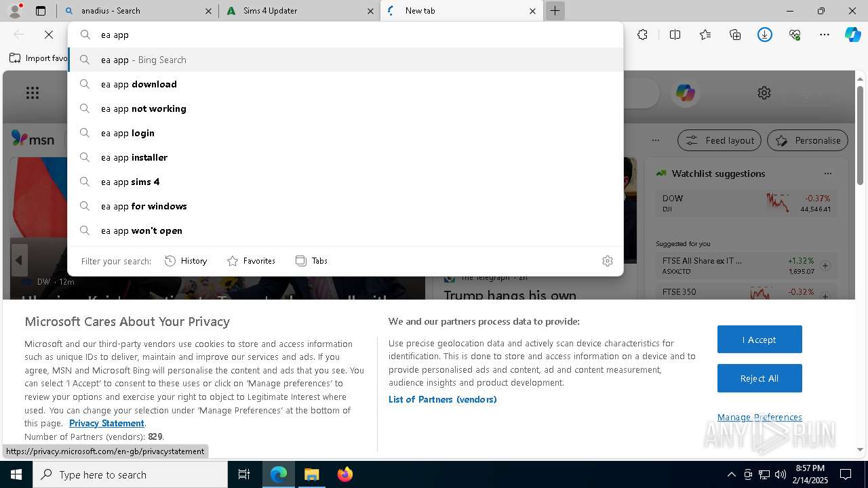Open the browser profile icon
The height and width of the screenshot is (488, 868).
14,10
